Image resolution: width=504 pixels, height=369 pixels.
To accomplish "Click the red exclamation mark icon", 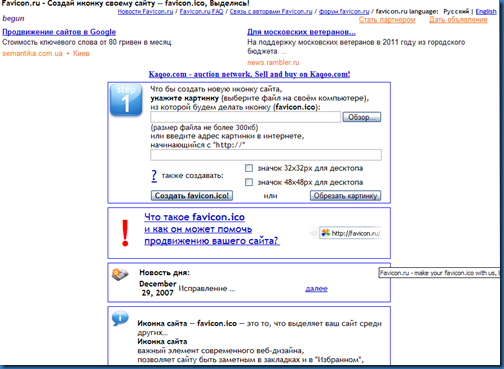I will tap(125, 233).
